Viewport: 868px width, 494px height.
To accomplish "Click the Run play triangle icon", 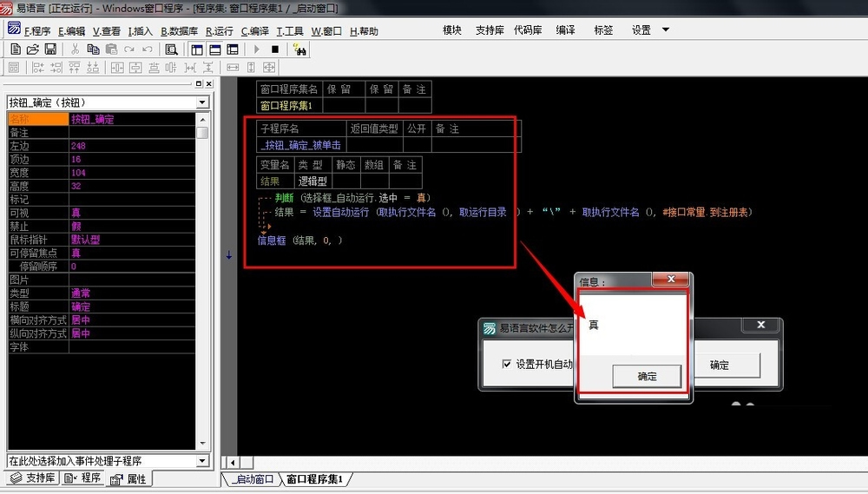I will (x=256, y=49).
